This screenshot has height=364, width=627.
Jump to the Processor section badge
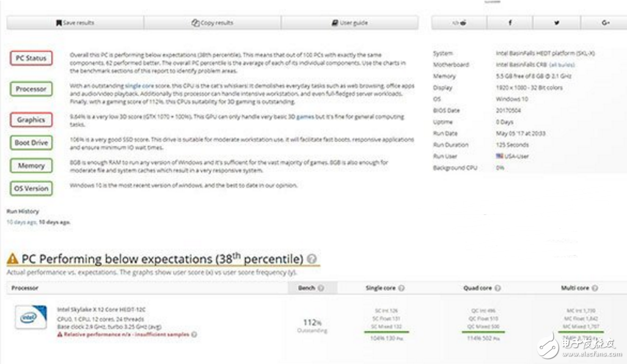coord(31,89)
